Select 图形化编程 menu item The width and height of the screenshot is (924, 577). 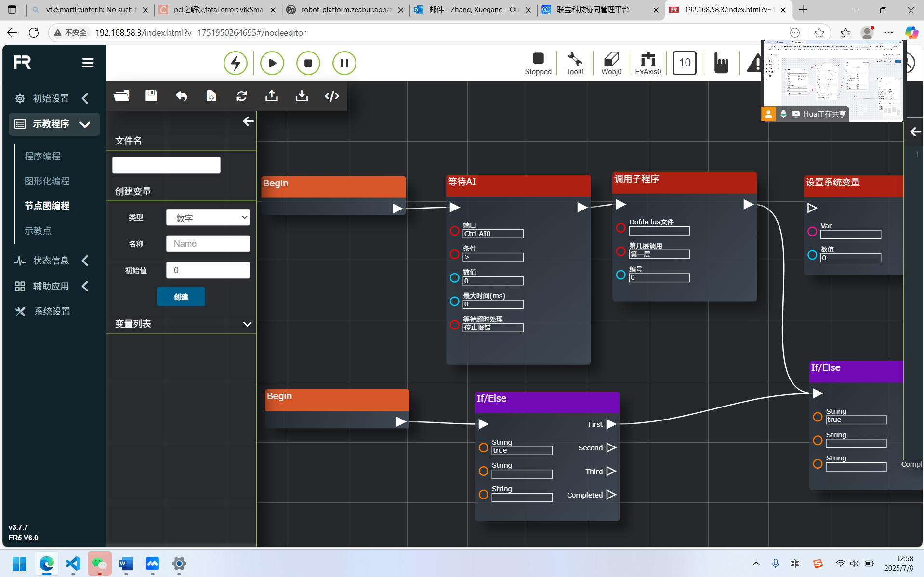(47, 181)
